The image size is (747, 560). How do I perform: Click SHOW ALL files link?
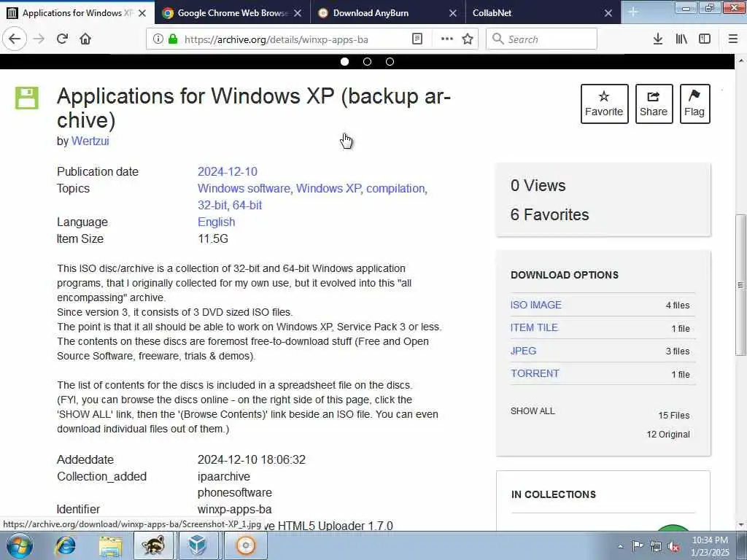tap(533, 411)
